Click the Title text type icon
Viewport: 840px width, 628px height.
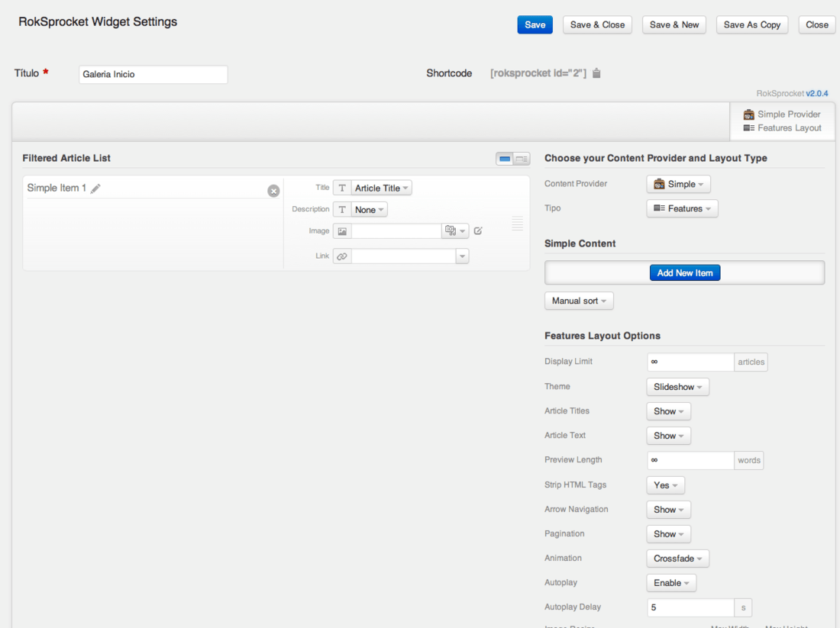[x=342, y=188]
